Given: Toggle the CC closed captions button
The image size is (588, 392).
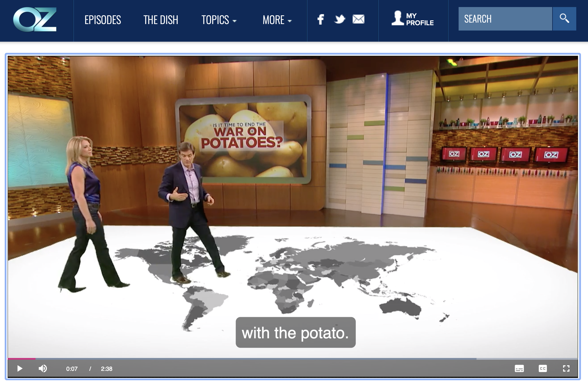Looking at the screenshot, I should 543,369.
